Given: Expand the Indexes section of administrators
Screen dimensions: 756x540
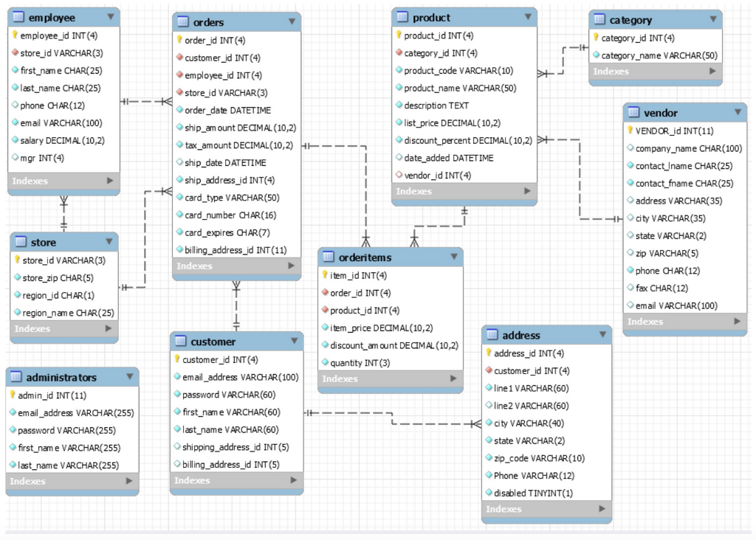Looking at the screenshot, I should pos(72,482).
